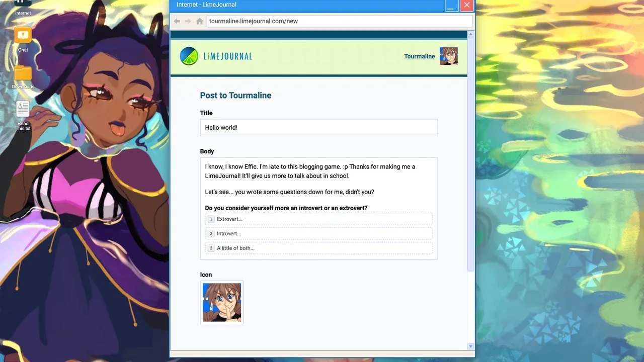
Task: Click the address bar URL
Action: pos(339,21)
